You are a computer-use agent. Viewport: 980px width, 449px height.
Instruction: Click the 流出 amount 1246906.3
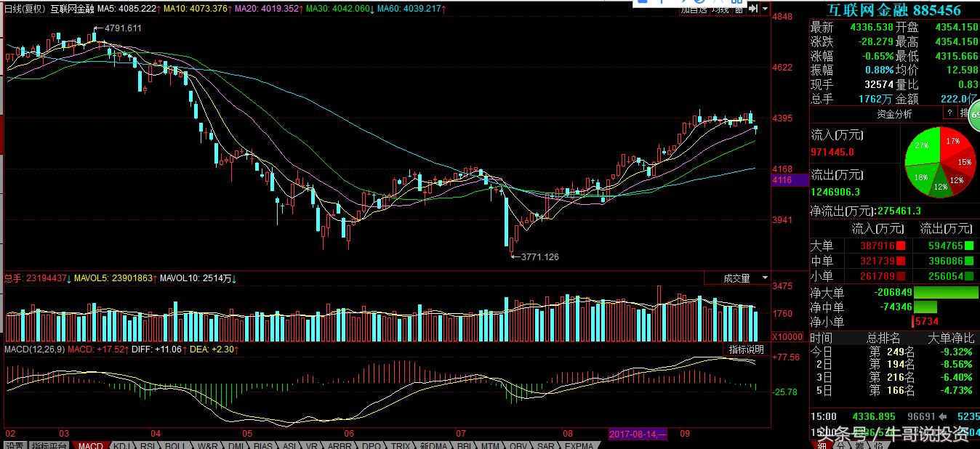[x=835, y=192]
